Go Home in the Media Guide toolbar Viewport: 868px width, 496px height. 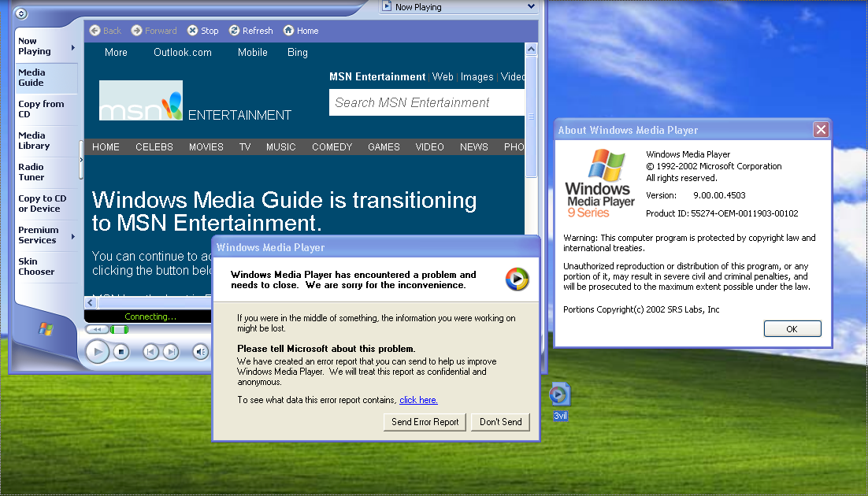point(301,31)
